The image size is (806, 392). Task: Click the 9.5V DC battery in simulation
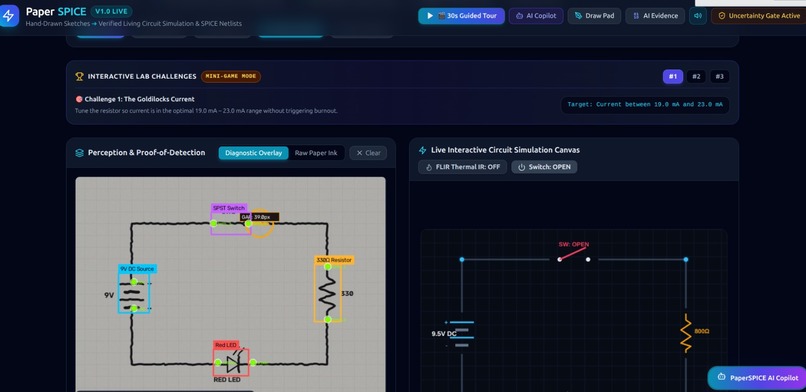click(461, 334)
